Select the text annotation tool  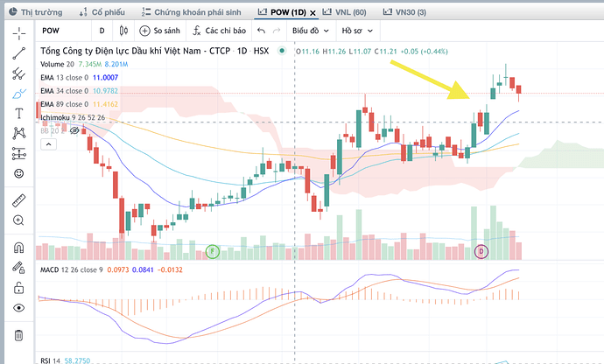pyautogui.click(x=19, y=113)
